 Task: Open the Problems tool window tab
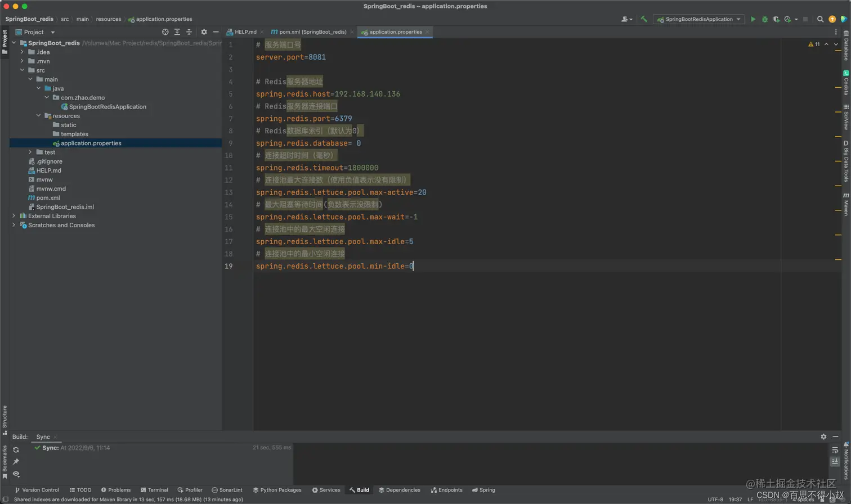(x=115, y=490)
